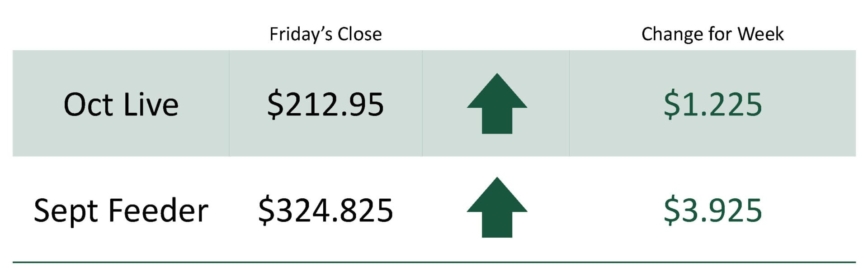Select the $324.825 closing price

coord(325,211)
